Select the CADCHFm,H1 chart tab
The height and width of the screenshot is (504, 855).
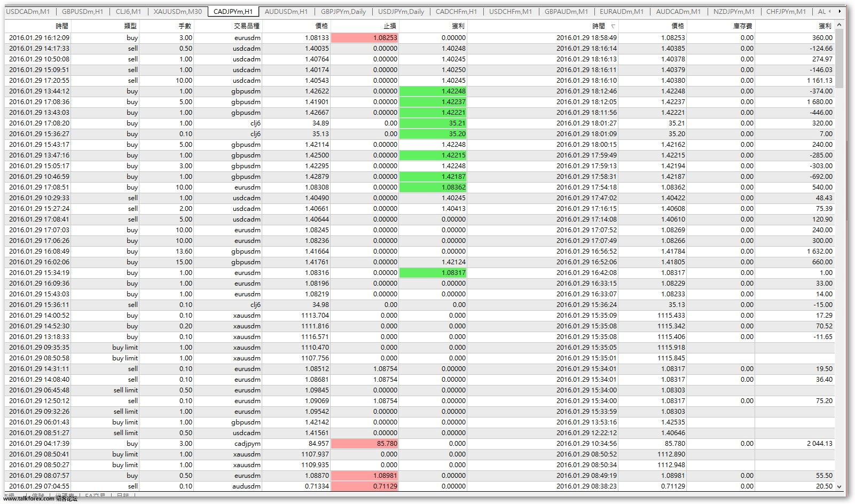pyautogui.click(x=456, y=11)
